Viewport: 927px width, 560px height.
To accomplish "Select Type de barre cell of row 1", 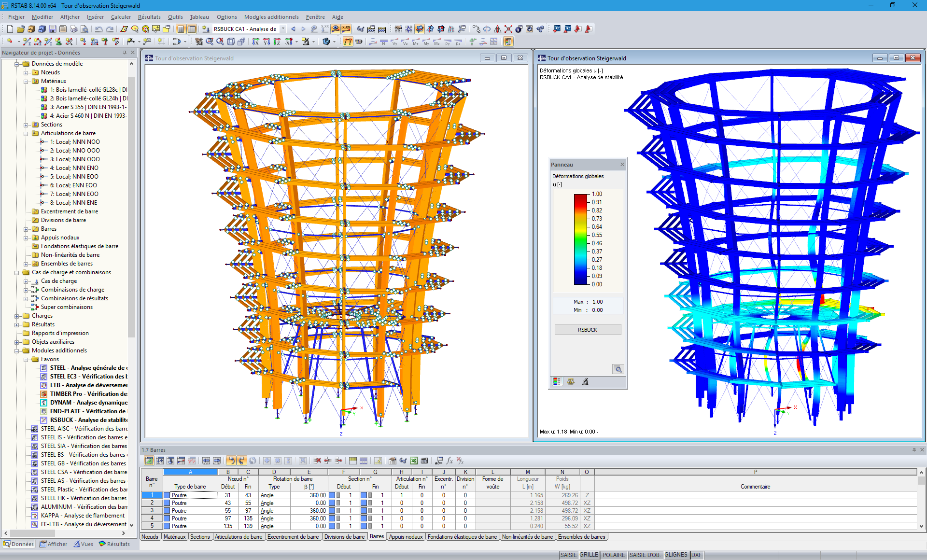I will point(190,495).
